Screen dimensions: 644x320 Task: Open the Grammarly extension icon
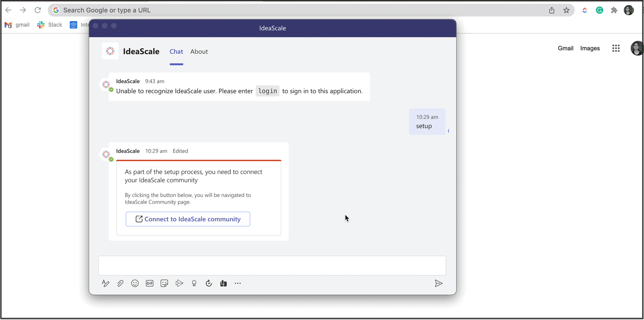[x=599, y=10]
